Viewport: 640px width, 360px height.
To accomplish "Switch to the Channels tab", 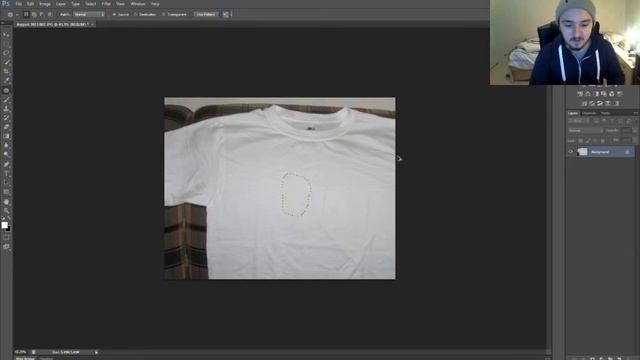I will point(589,113).
